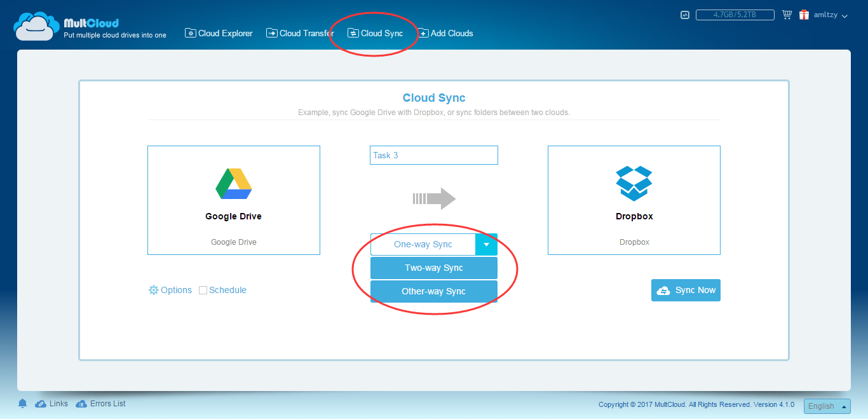
Task: Choose Two-way Sync option
Action: [434, 268]
